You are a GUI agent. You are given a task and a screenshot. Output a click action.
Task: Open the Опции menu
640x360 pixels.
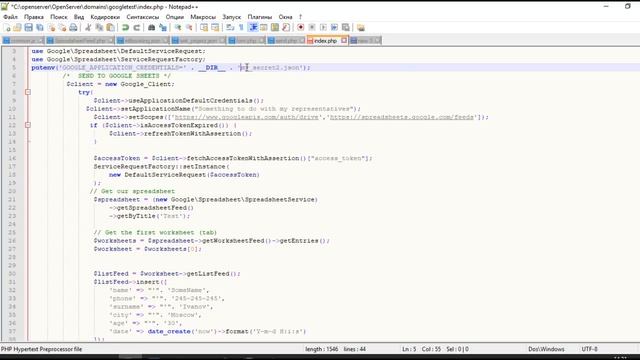175,17
